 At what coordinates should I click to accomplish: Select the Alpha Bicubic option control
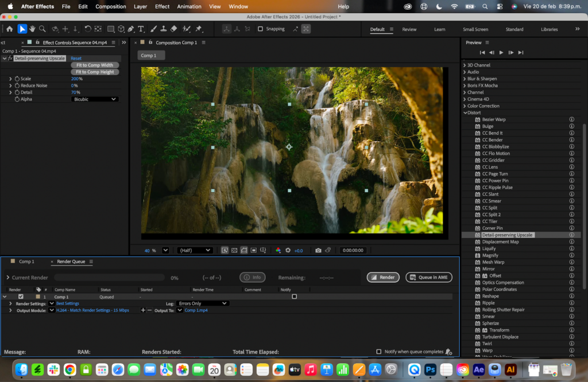point(95,98)
